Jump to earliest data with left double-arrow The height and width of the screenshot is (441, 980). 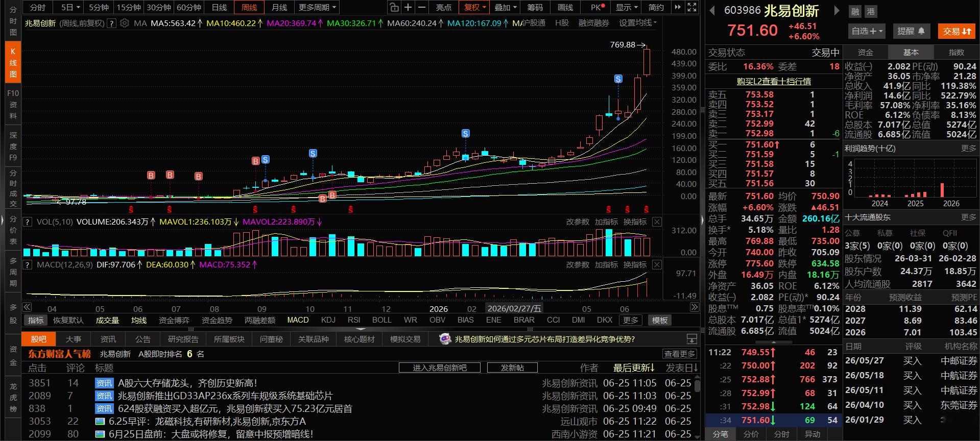pos(27,307)
